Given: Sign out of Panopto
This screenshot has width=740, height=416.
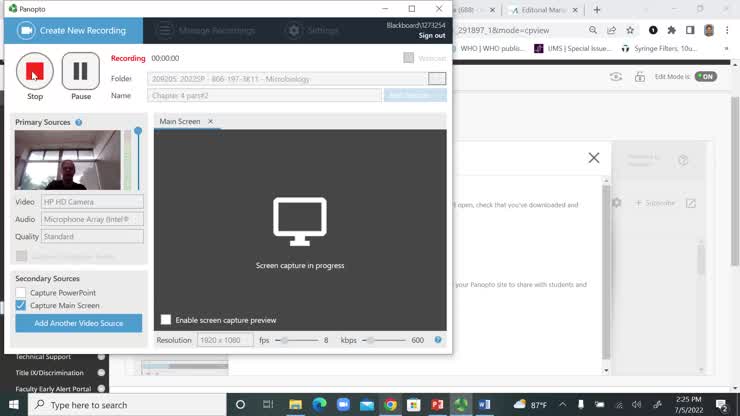Looking at the screenshot, I should click(431, 36).
